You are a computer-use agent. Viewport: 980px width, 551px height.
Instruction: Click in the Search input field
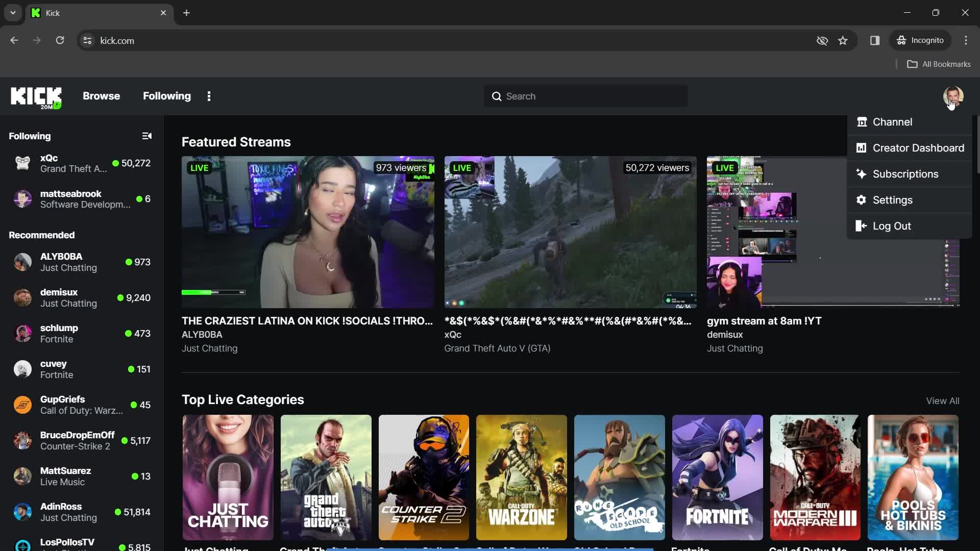pos(585,96)
